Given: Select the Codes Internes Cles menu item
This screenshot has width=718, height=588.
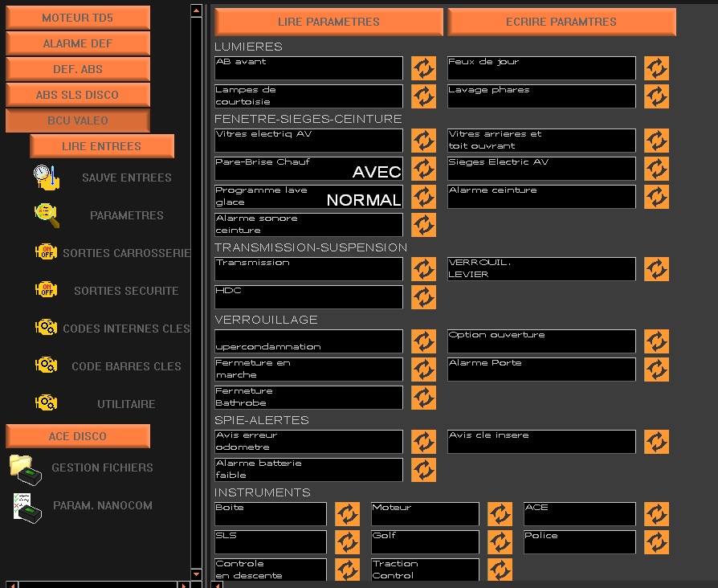Looking at the screenshot, I should pyautogui.click(x=126, y=329).
